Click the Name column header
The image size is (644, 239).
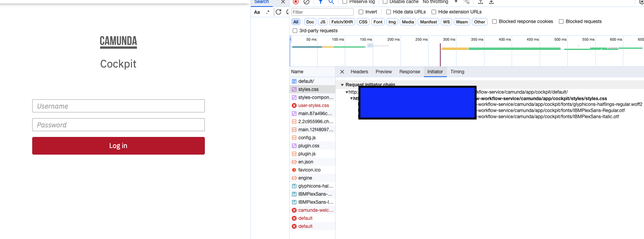pos(312,72)
